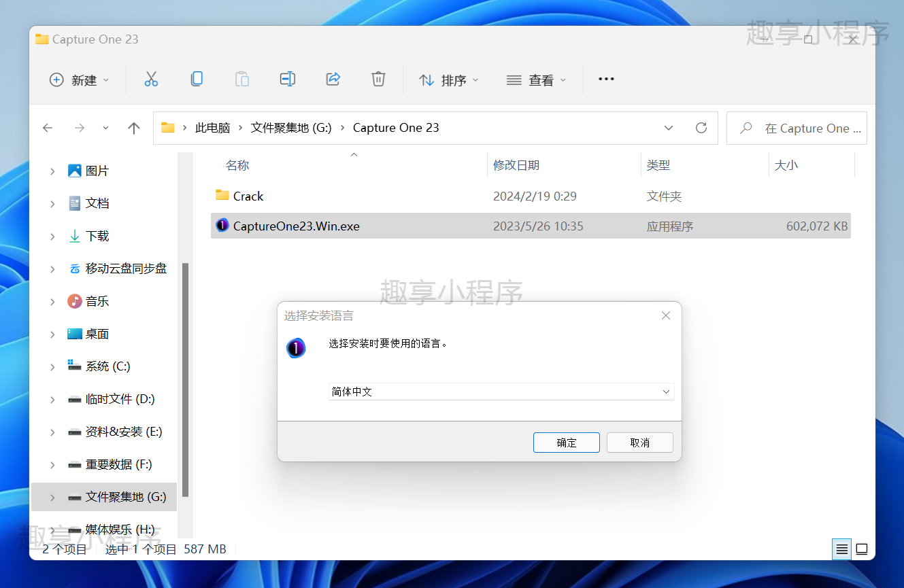Select 媒体娱乐 (H:) in sidebar

(120, 530)
